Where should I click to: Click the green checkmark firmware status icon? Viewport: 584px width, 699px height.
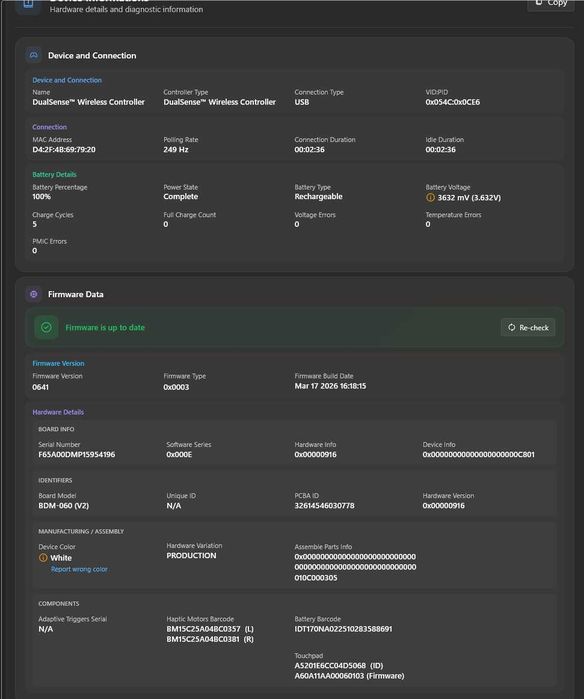[46, 328]
